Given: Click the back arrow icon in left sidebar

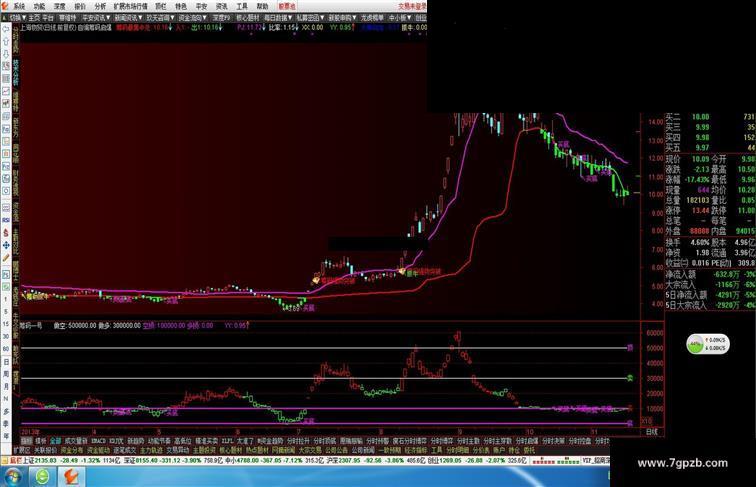Looking at the screenshot, I should click(x=6, y=30).
